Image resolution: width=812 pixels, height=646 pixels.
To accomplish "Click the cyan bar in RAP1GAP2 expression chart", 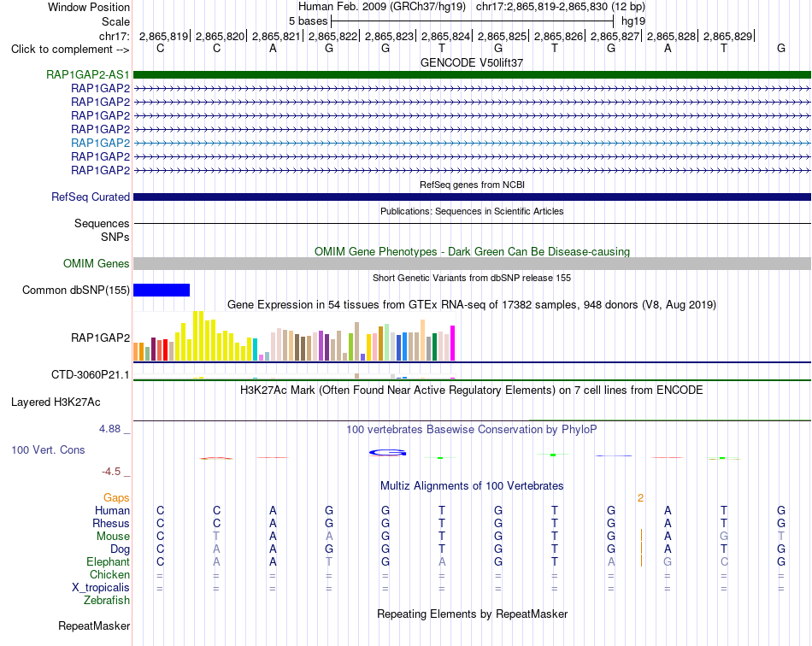I will coord(256,349).
